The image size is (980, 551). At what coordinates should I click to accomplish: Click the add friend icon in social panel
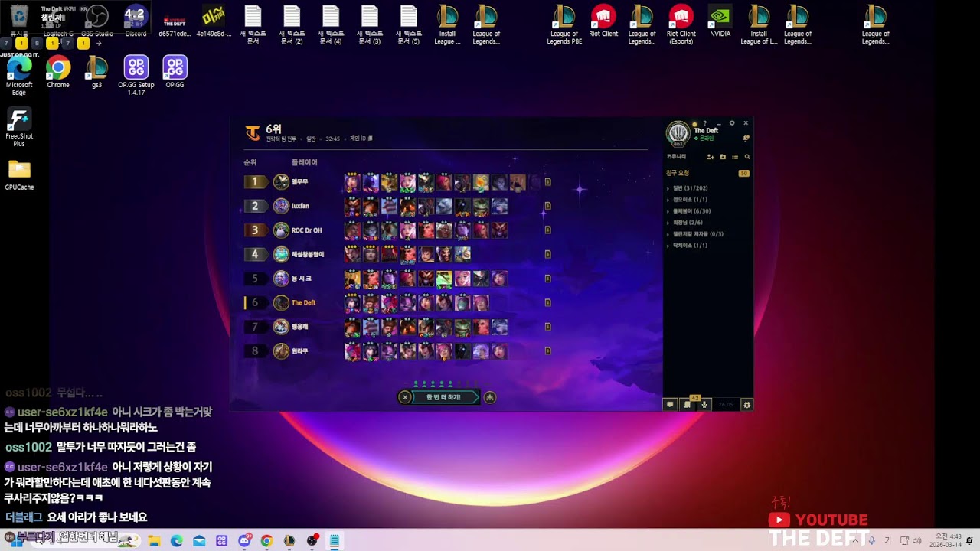pos(710,157)
